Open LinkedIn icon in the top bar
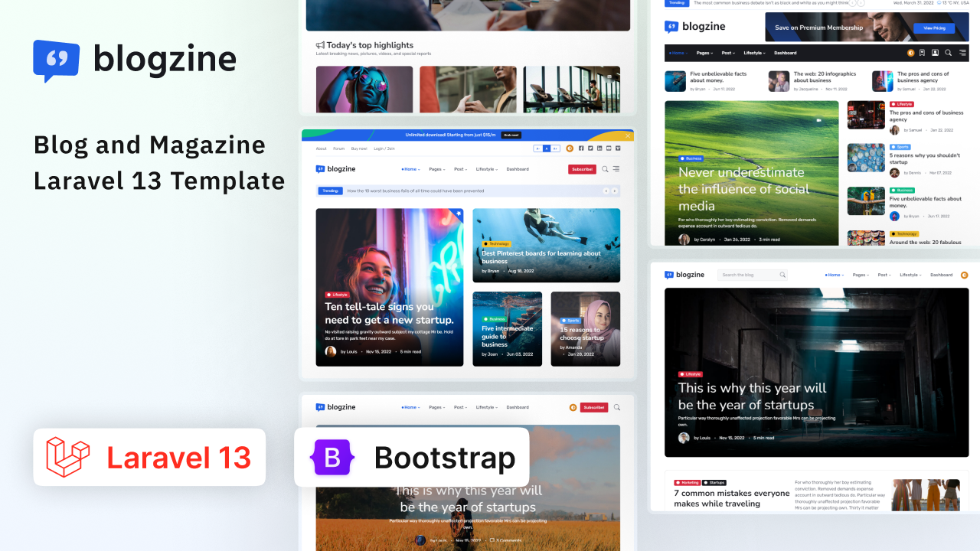 599,148
